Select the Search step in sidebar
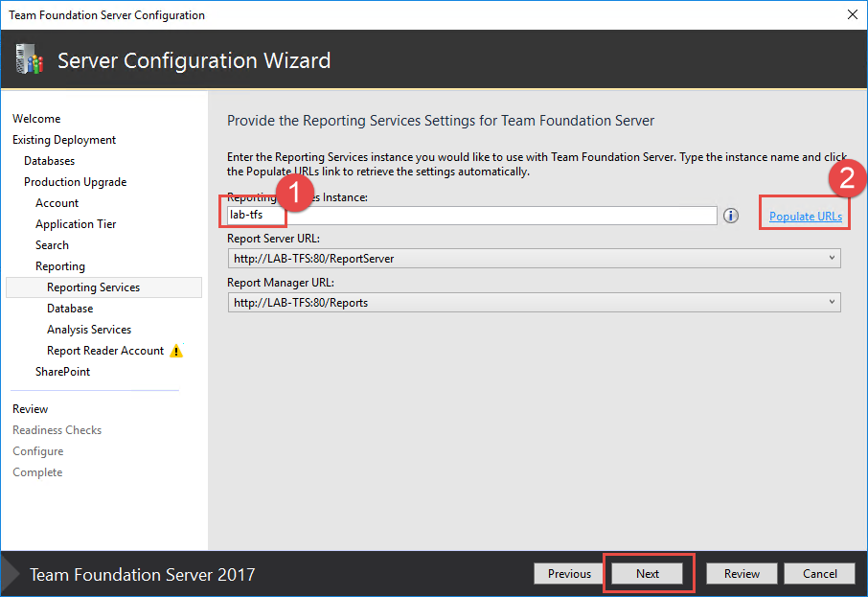868x597 pixels. [x=53, y=245]
